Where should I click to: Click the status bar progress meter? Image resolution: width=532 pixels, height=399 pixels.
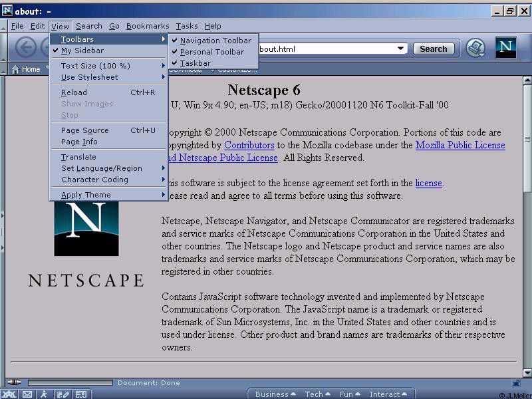coord(70,383)
